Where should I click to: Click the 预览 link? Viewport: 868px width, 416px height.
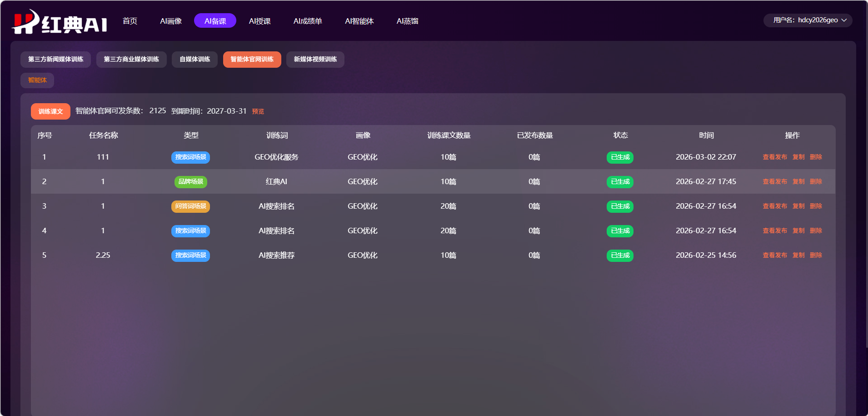tap(258, 111)
